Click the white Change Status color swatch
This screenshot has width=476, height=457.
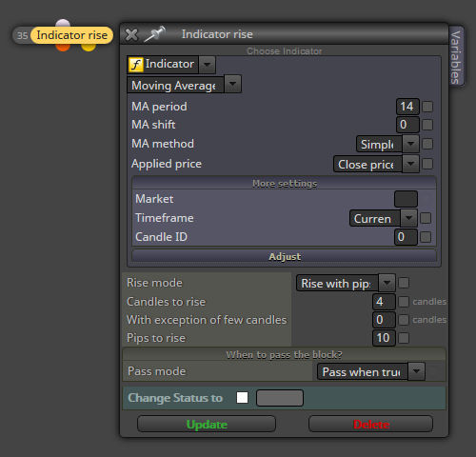242,398
